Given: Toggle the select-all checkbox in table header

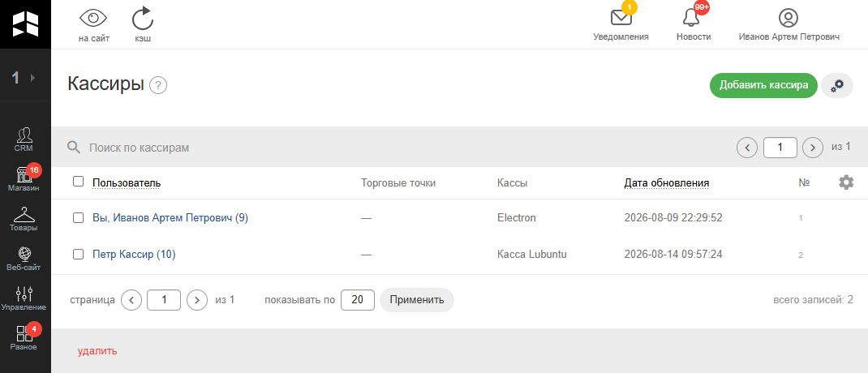Looking at the screenshot, I should click(78, 182).
